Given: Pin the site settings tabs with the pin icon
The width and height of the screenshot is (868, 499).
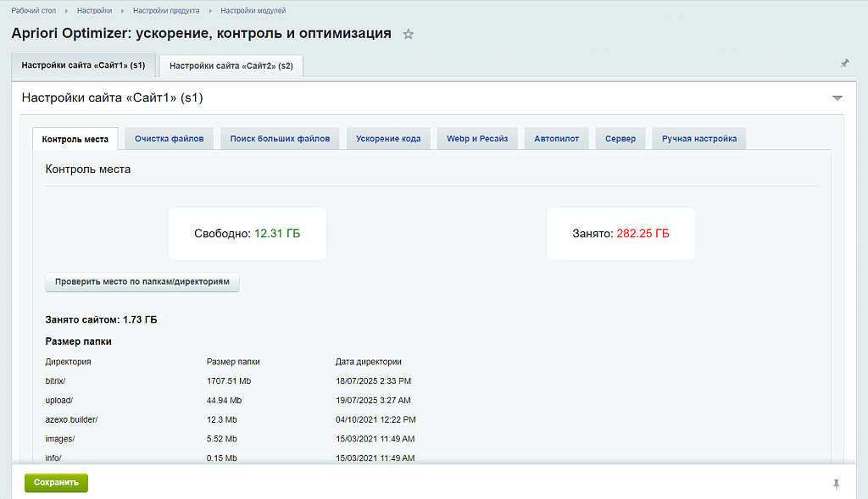Looking at the screenshot, I should pos(844,63).
